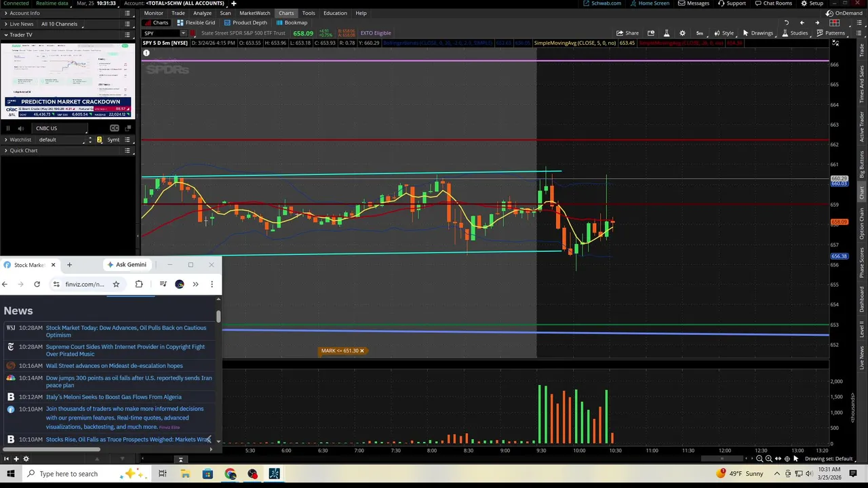
Task: Go to previous chart with left arrow
Action: click(802, 22)
